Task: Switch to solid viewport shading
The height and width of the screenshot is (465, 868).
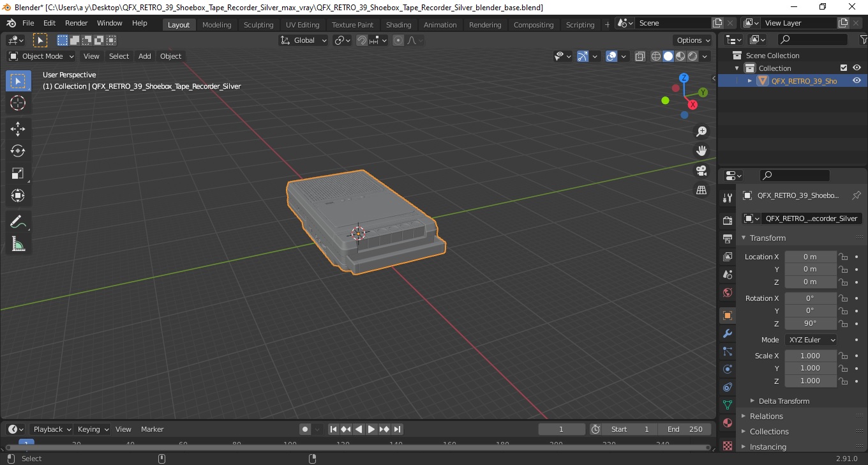Action: [668, 56]
